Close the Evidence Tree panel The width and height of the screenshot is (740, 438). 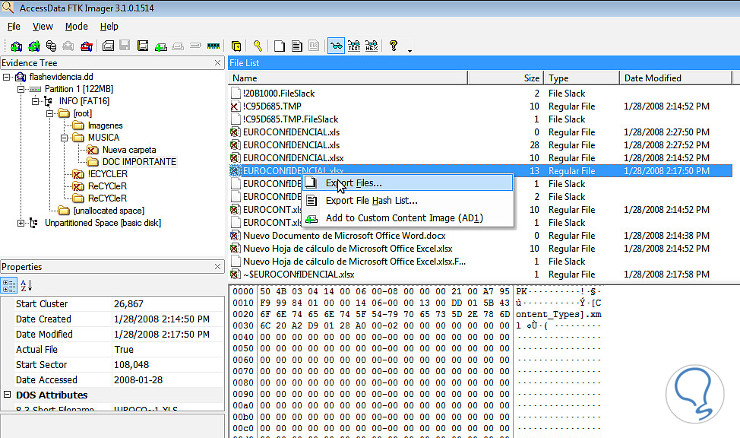point(218,63)
